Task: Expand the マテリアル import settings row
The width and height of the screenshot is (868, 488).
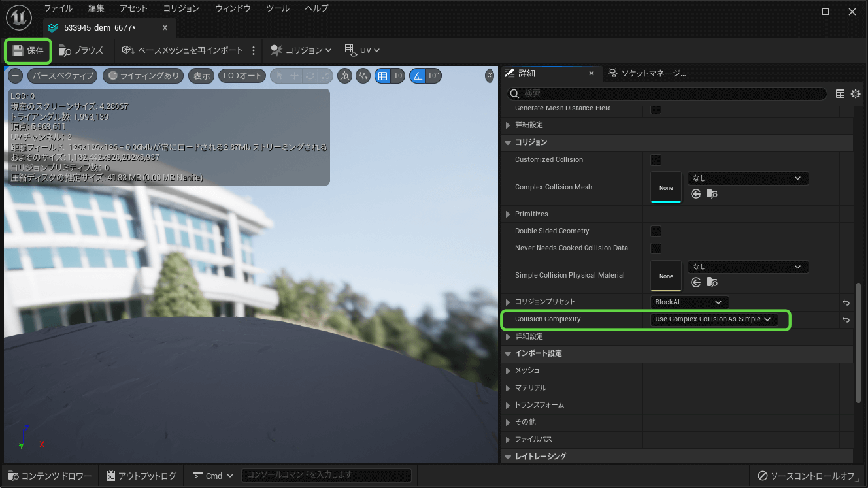Action: click(x=509, y=388)
